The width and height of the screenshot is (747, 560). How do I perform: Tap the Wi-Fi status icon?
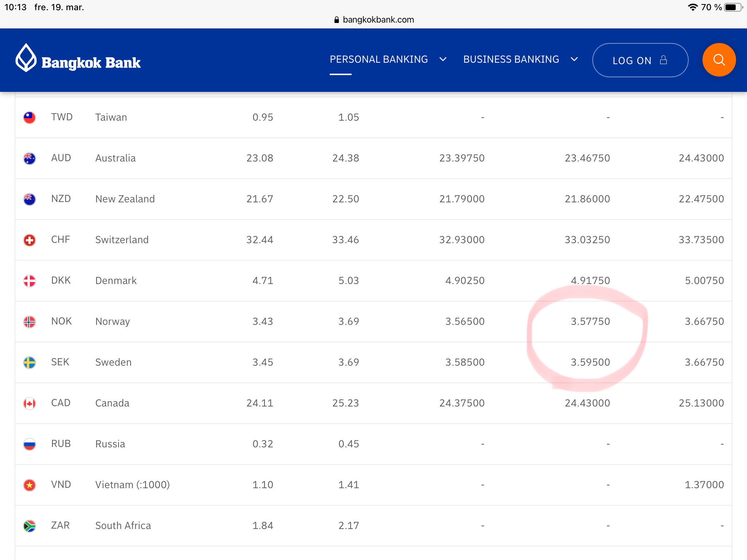pyautogui.click(x=692, y=7)
